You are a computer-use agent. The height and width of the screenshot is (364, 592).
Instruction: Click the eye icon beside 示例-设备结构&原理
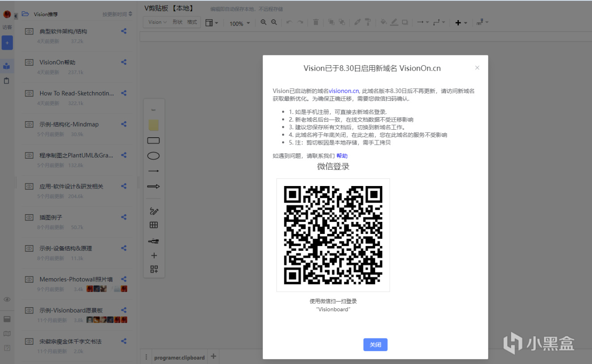[x=29, y=248]
